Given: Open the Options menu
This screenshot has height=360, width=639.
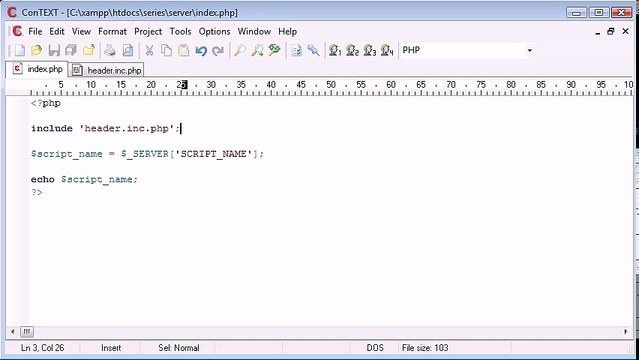Looking at the screenshot, I should pyautogui.click(x=214, y=31).
